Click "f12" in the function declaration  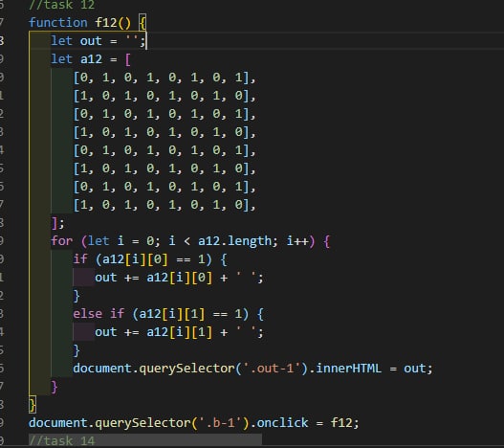[x=106, y=23]
